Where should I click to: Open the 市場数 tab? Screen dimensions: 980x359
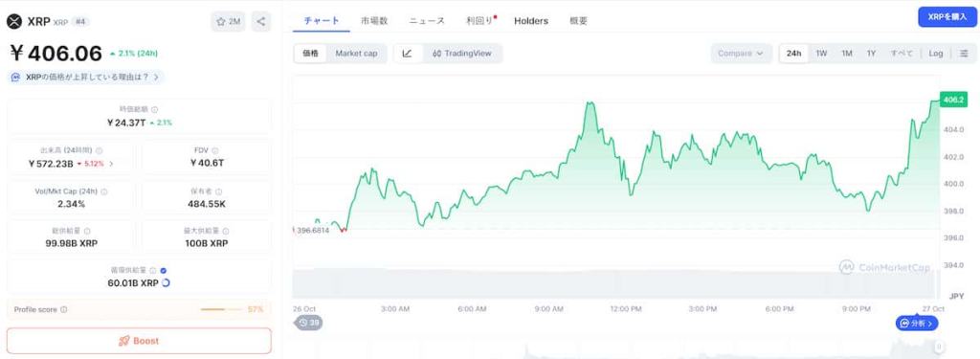coord(374,21)
